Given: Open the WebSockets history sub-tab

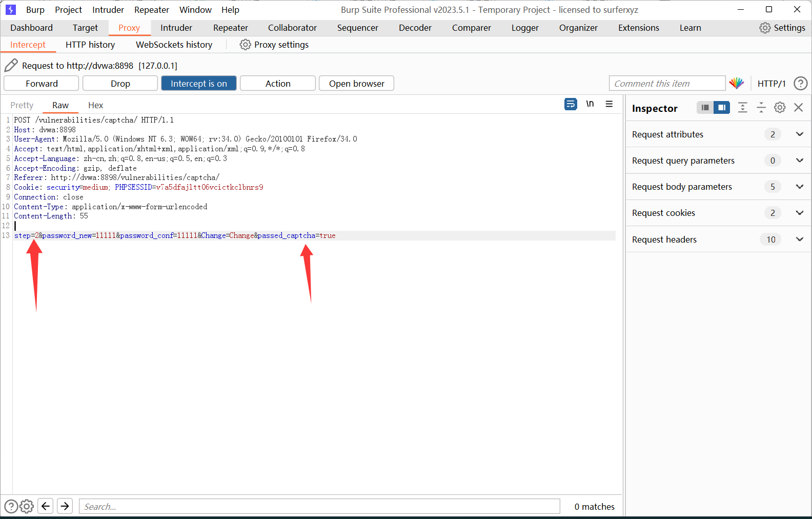Looking at the screenshot, I should click(174, 45).
